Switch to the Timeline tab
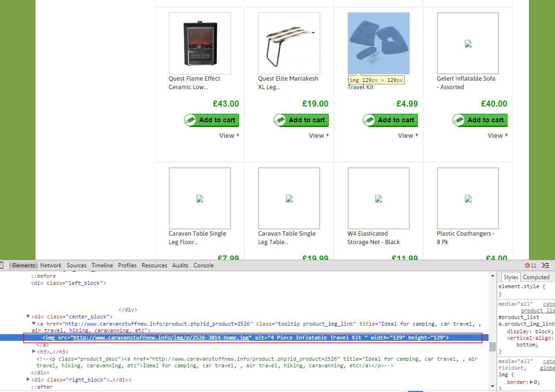Viewport: 555px width, 392px height. pyautogui.click(x=102, y=265)
